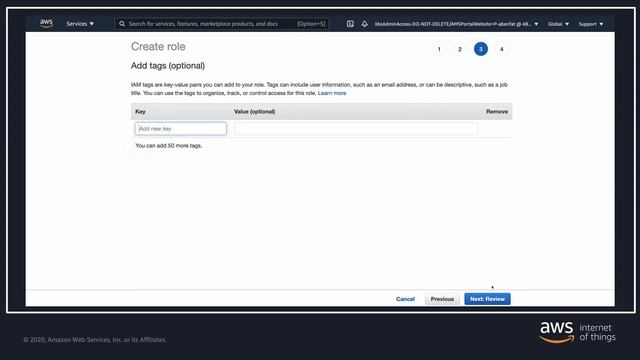
Task: Jump to wizard step 4
Action: pos(502,49)
